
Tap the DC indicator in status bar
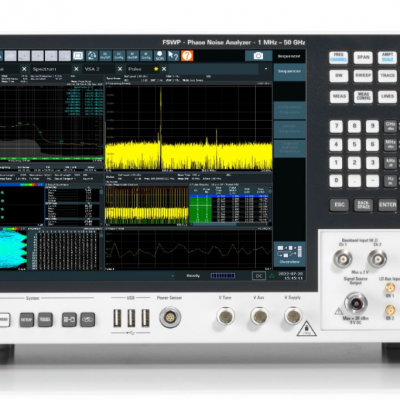(259, 276)
